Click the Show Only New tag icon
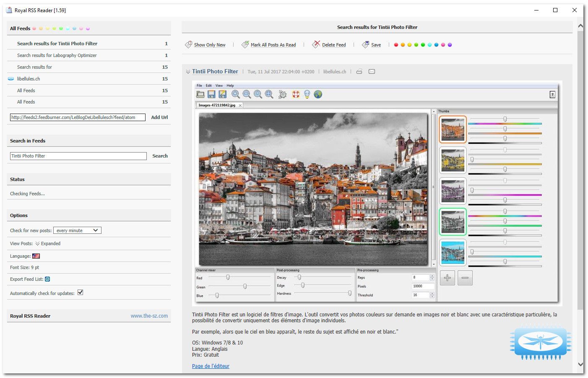The height and width of the screenshot is (378, 588). pos(189,44)
